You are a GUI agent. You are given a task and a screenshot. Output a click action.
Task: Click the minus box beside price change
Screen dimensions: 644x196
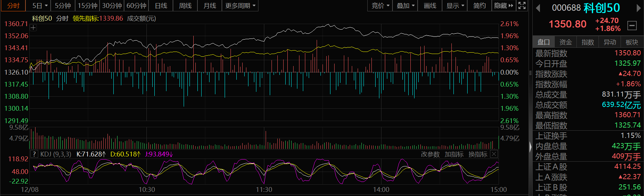[632, 25]
